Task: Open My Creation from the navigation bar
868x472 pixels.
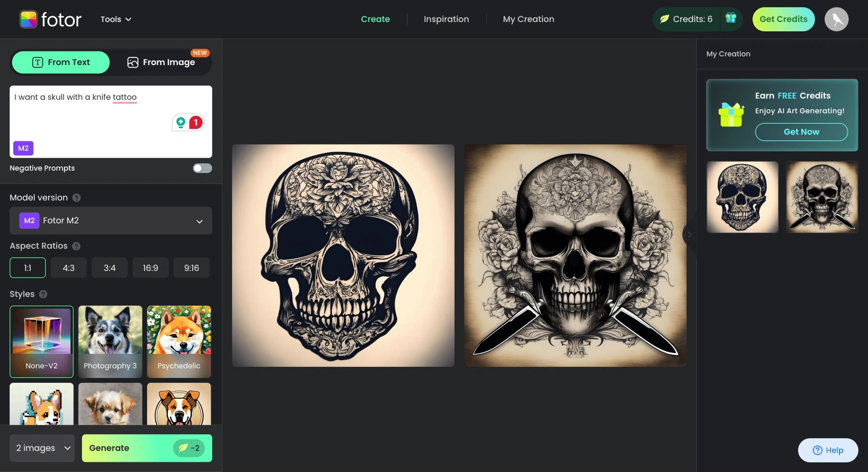Action: tap(528, 19)
